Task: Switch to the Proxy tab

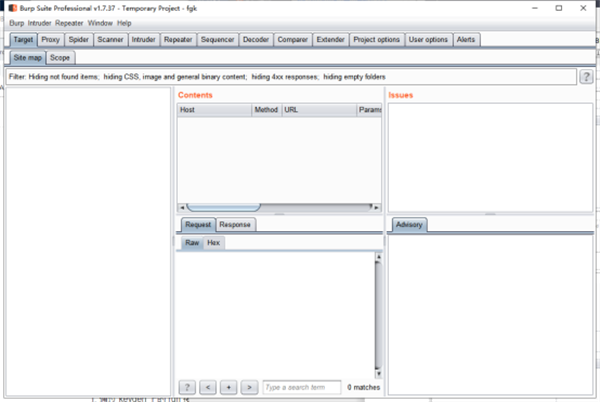Action: [51, 40]
